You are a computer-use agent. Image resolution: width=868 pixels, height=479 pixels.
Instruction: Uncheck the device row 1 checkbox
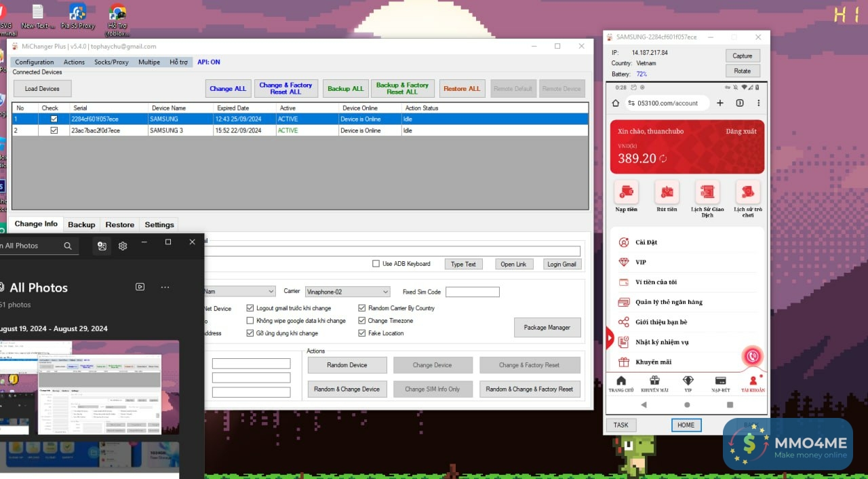coord(54,119)
